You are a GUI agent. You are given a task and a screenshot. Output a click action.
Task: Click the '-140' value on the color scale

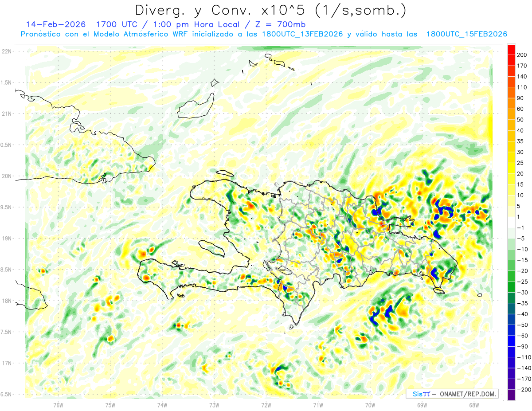tap(525, 368)
